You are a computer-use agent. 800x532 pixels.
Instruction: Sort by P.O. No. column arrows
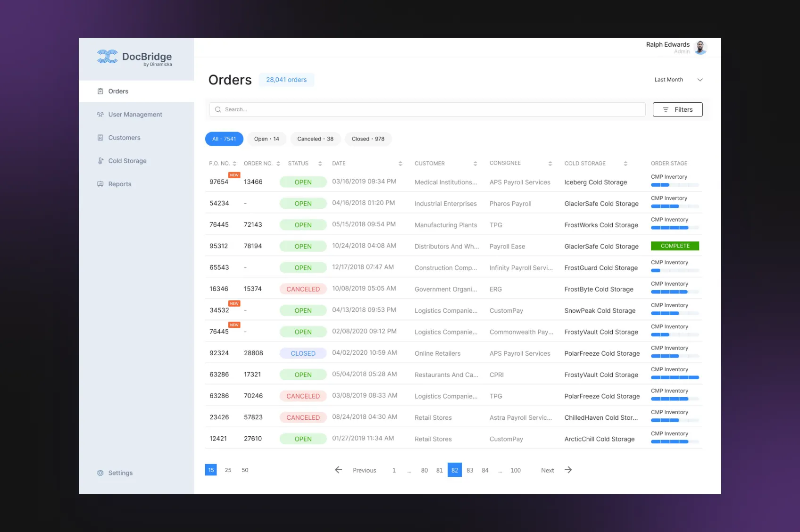[x=234, y=164]
